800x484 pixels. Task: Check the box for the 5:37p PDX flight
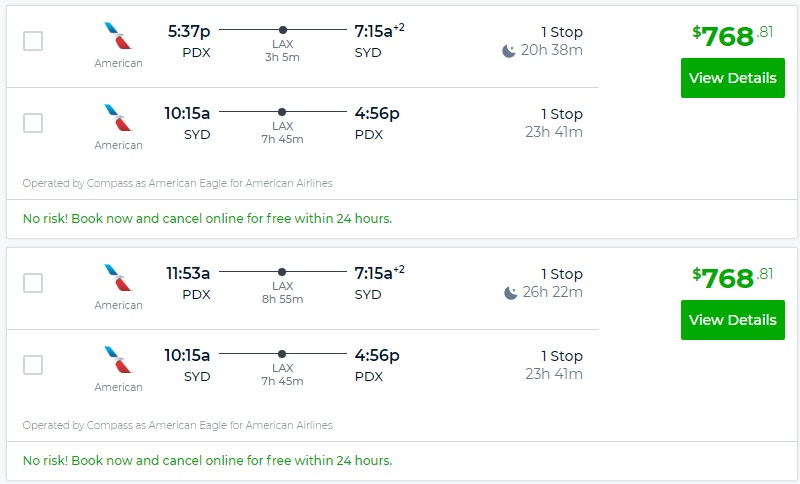click(x=33, y=41)
